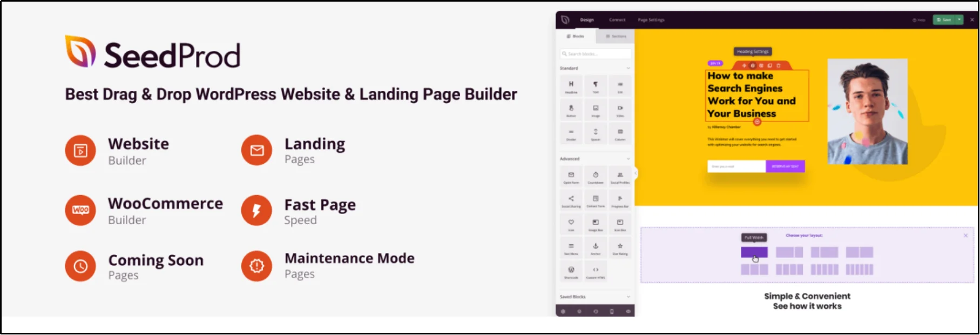This screenshot has width=980, height=335.
Task: Collapse sidebar with arrow handle
Action: [x=636, y=173]
